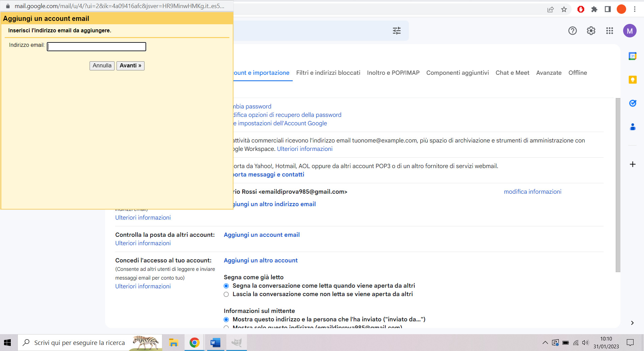The height and width of the screenshot is (351, 644).
Task: Show advanced search options with the sliders icon
Action: click(x=396, y=31)
